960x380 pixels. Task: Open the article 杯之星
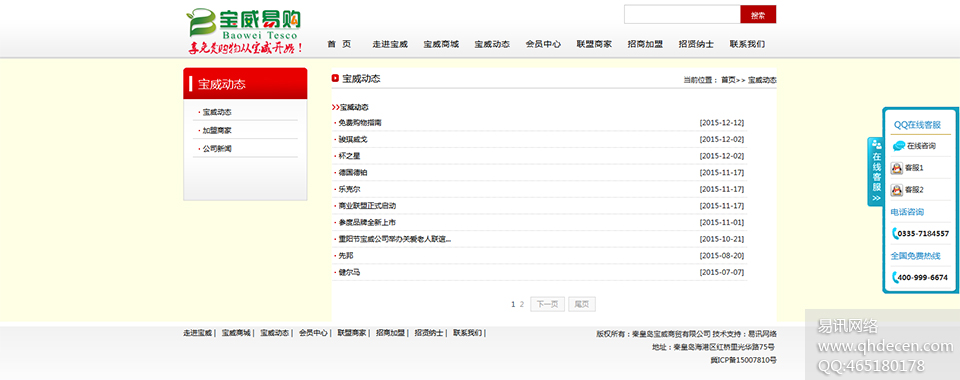coord(349,156)
